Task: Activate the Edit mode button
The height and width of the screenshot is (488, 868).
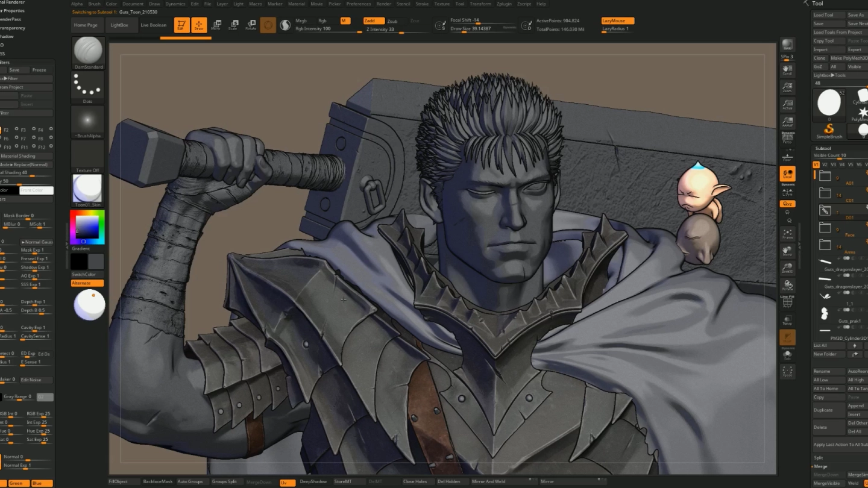Action: tap(181, 25)
